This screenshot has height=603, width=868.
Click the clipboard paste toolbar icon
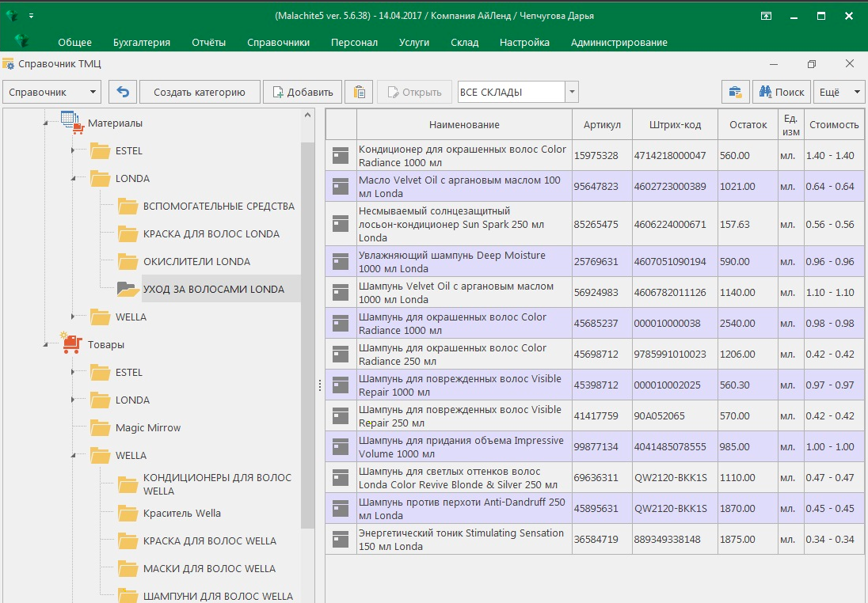click(360, 92)
